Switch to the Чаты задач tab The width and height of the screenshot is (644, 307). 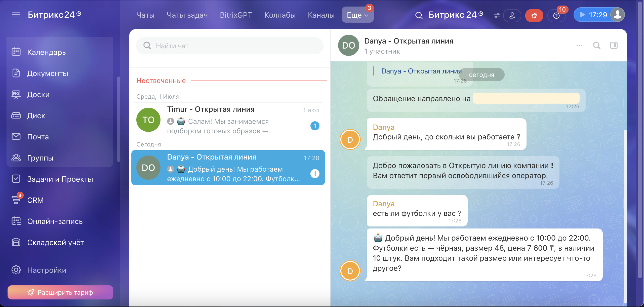pos(187,15)
